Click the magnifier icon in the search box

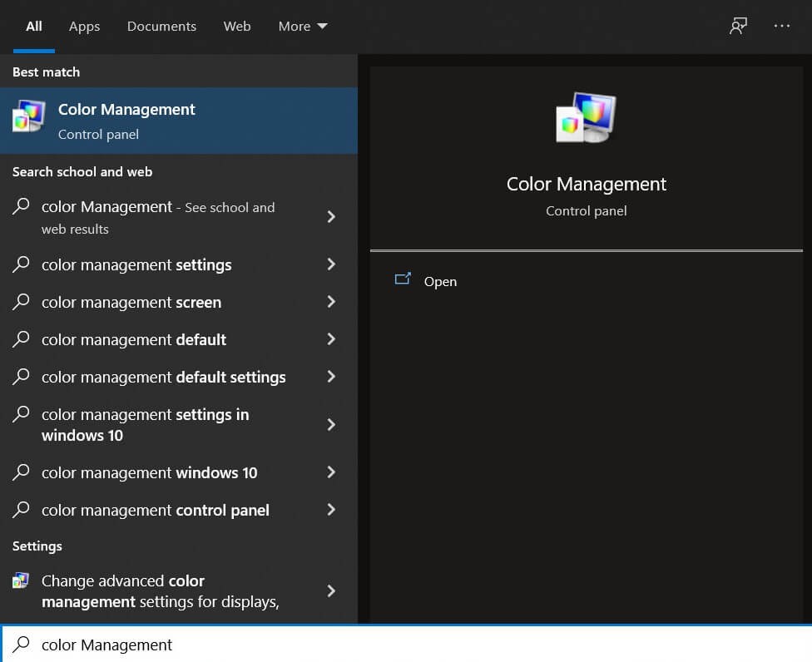tap(20, 645)
